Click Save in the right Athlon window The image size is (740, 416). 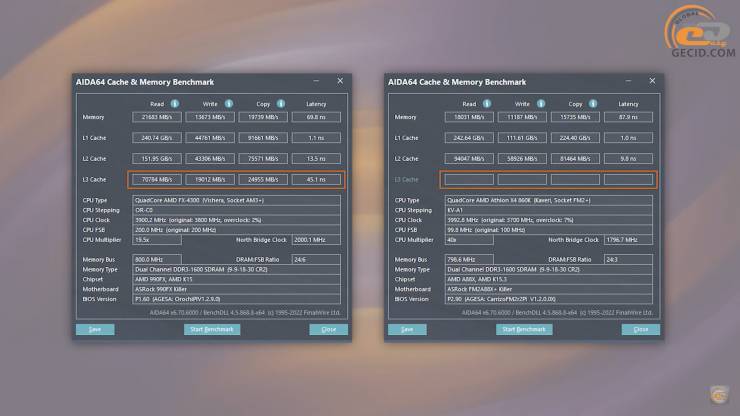(407, 329)
